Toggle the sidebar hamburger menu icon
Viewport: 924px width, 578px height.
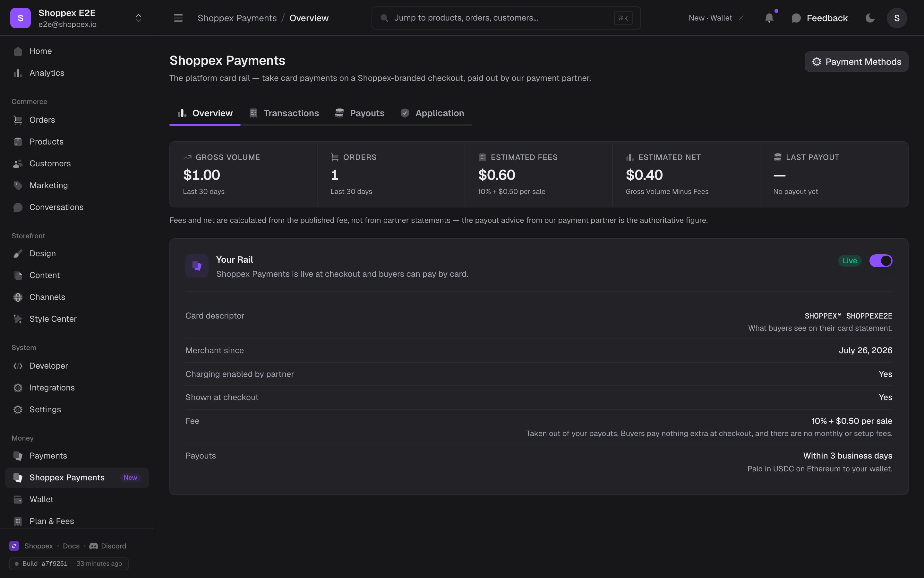[178, 18]
